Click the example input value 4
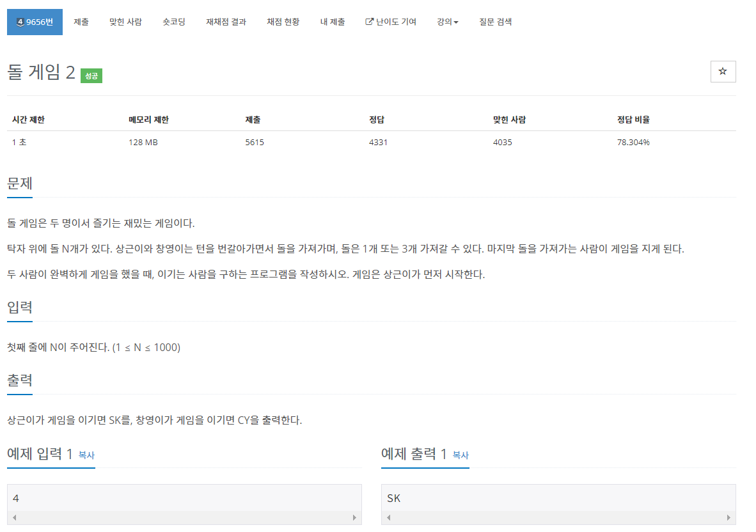This screenshot has height=532, width=756. 16,498
